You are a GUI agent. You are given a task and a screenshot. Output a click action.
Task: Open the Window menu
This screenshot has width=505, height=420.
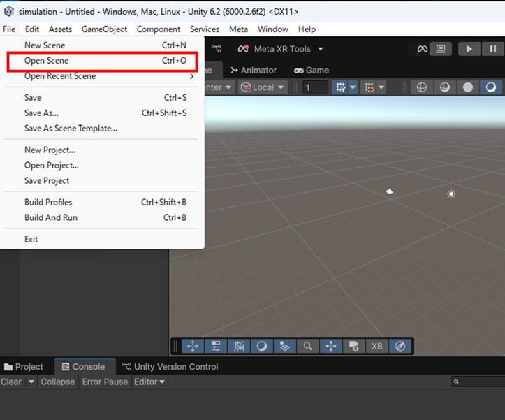273,29
